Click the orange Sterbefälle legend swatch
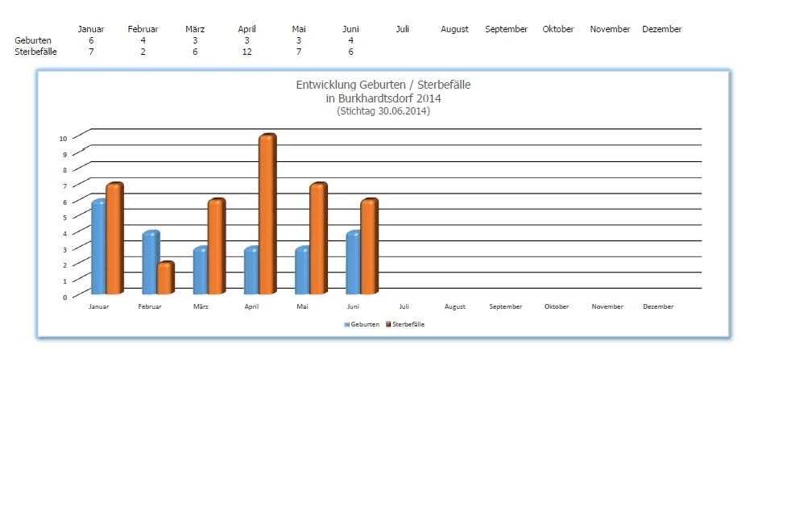This screenshot has width=812, height=508. (x=388, y=324)
